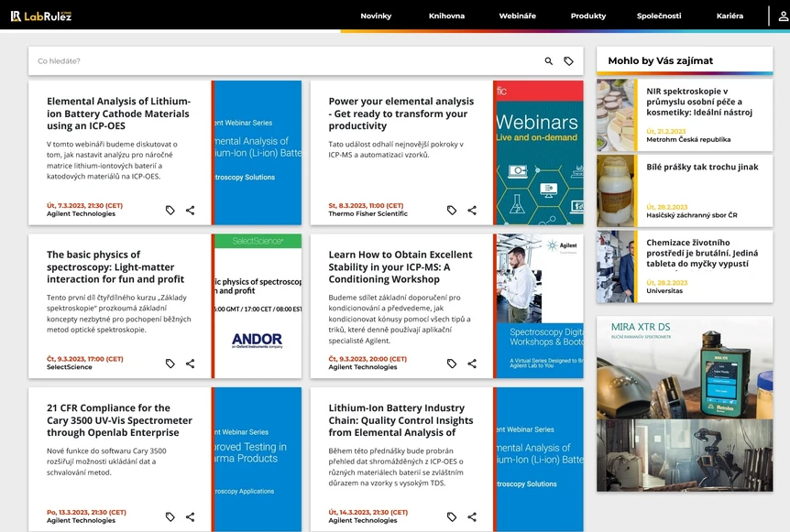Click the Thermo Fisher Webinars card image
The height and width of the screenshot is (532, 790).
click(x=539, y=153)
